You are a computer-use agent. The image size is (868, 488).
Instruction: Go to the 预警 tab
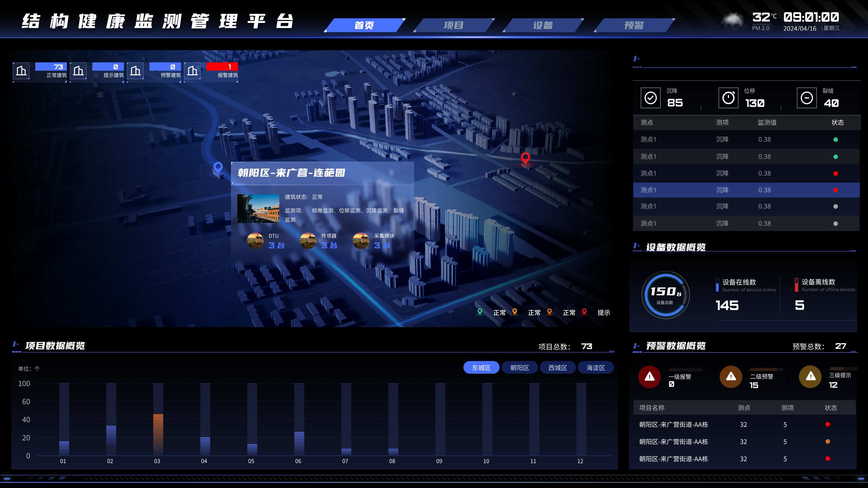[x=634, y=25]
